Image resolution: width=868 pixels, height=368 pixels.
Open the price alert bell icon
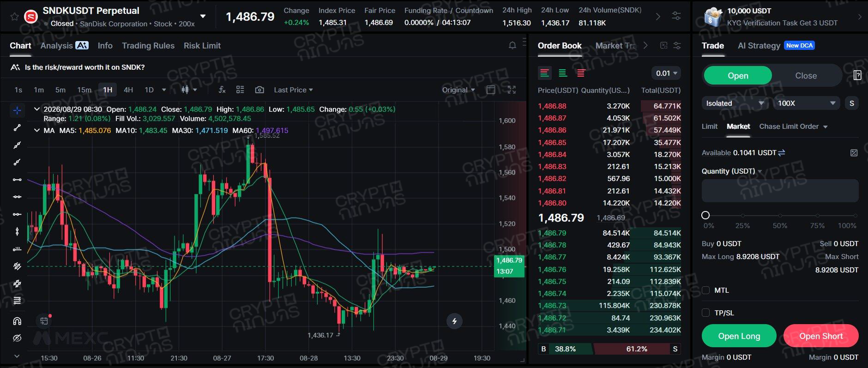(512, 45)
